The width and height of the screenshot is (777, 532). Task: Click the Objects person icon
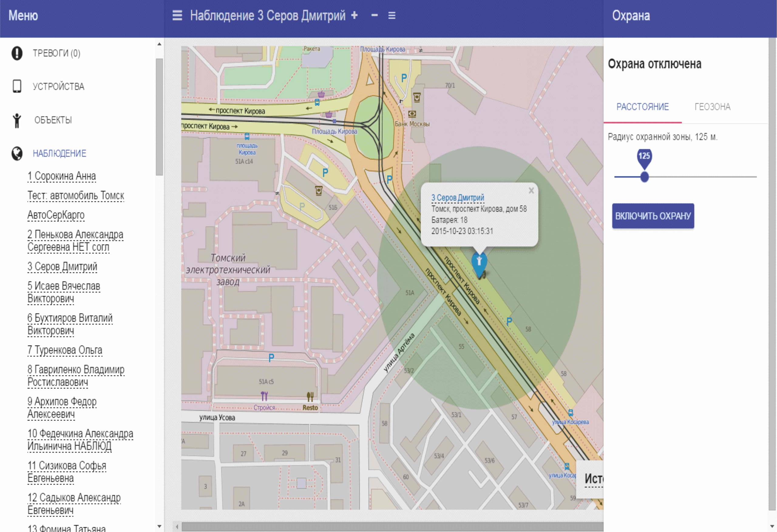coord(17,120)
